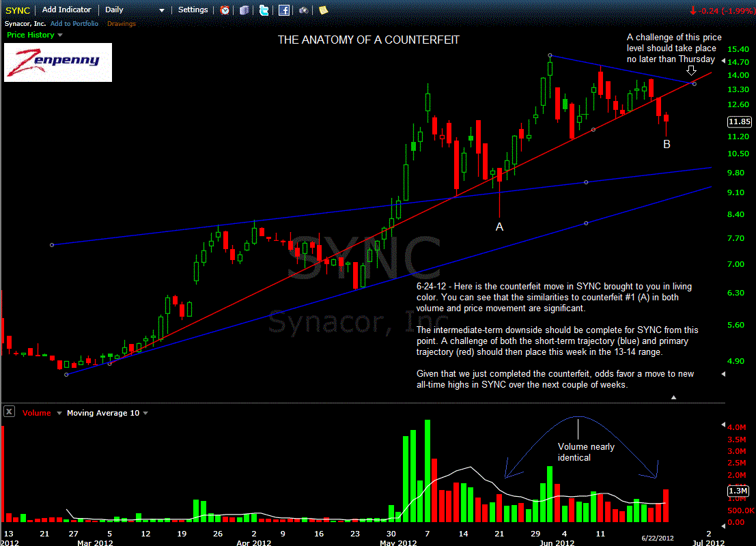The height and width of the screenshot is (546, 756).
Task: Click the Mar 2012 month label on time axis
Action: (x=95, y=543)
